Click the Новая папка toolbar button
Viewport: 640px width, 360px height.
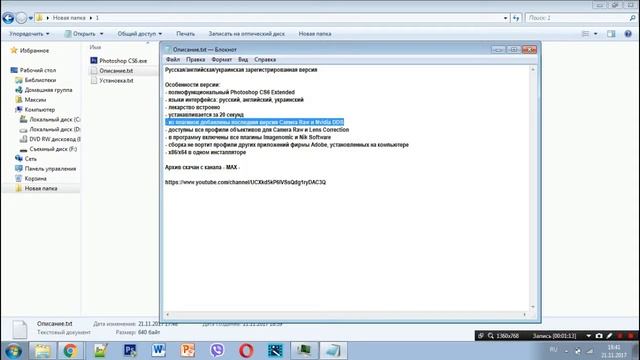tap(315, 34)
